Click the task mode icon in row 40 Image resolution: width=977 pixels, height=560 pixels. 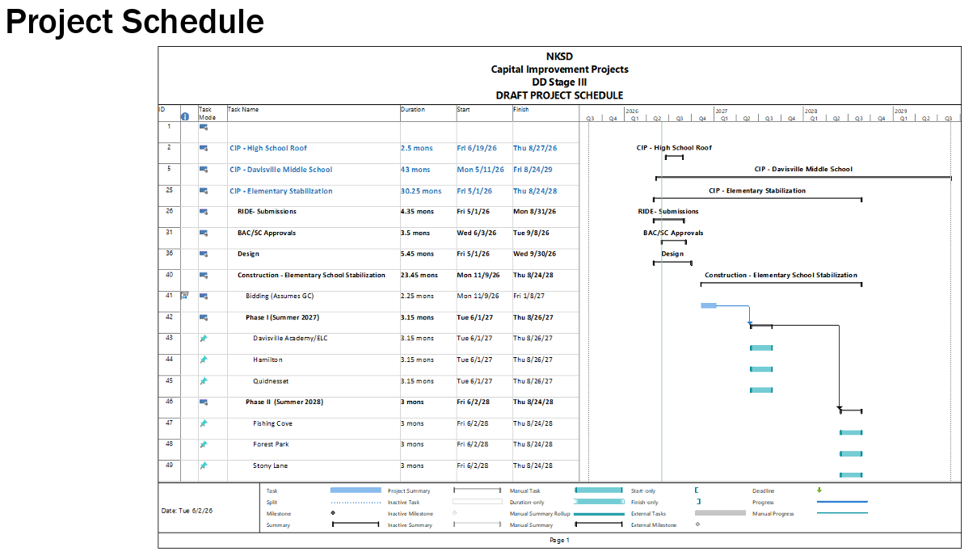(x=204, y=275)
